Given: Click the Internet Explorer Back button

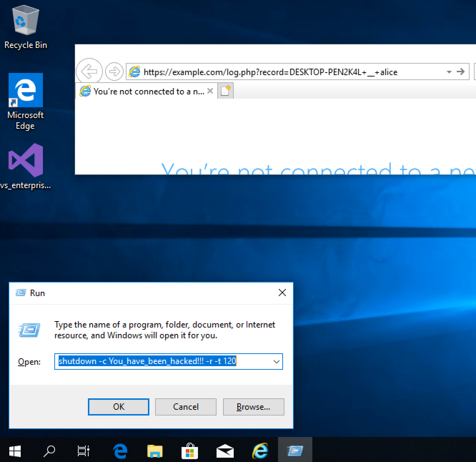Looking at the screenshot, I should 89,72.
